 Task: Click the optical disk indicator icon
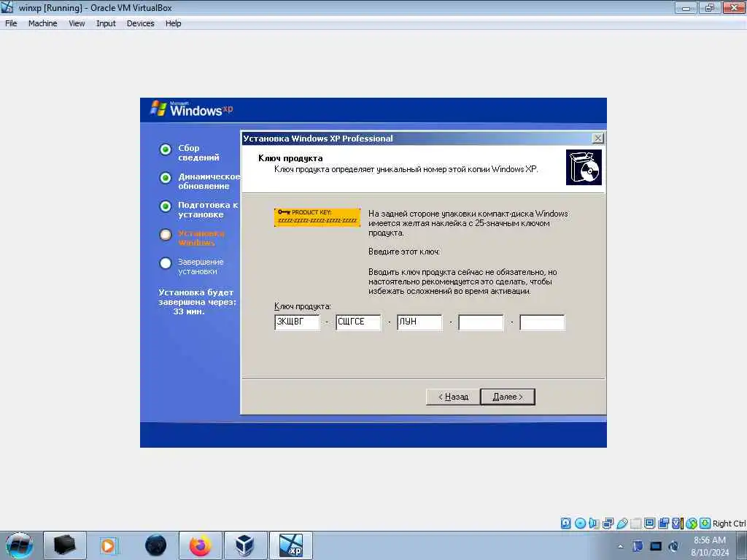click(x=580, y=524)
